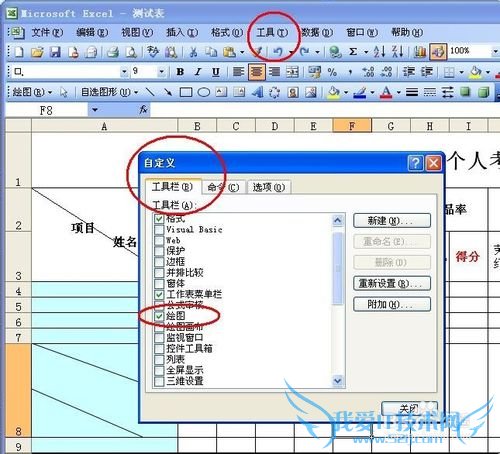Click the dialog Help question button
The height and width of the screenshot is (454, 500).
(415, 163)
